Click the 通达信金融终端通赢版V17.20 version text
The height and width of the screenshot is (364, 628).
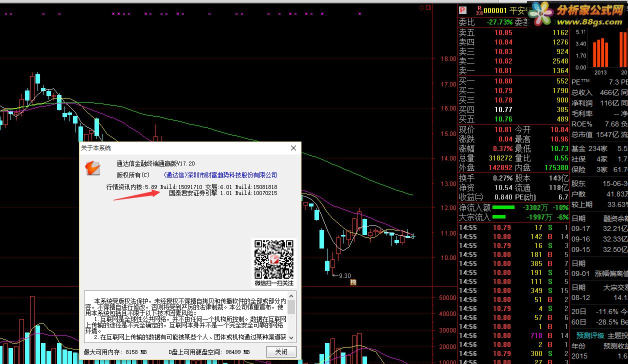coord(155,163)
